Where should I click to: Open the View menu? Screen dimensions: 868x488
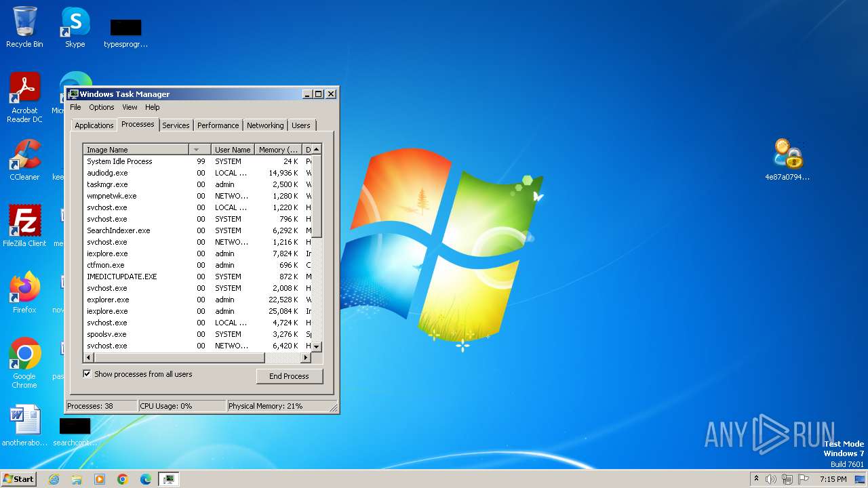pos(130,107)
